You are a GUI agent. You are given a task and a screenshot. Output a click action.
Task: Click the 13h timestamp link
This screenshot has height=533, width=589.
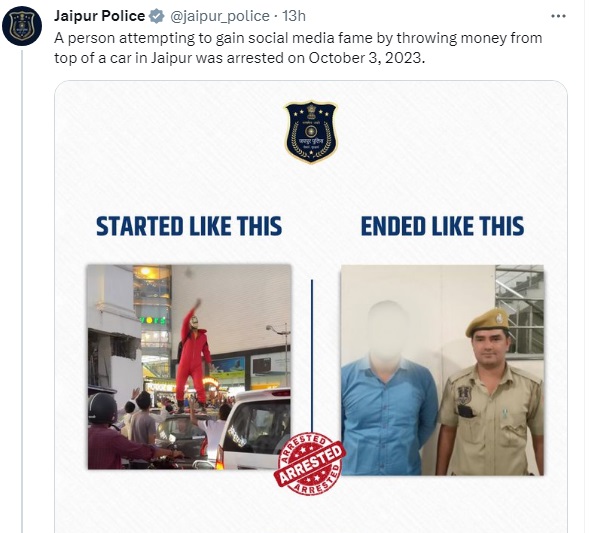(294, 16)
